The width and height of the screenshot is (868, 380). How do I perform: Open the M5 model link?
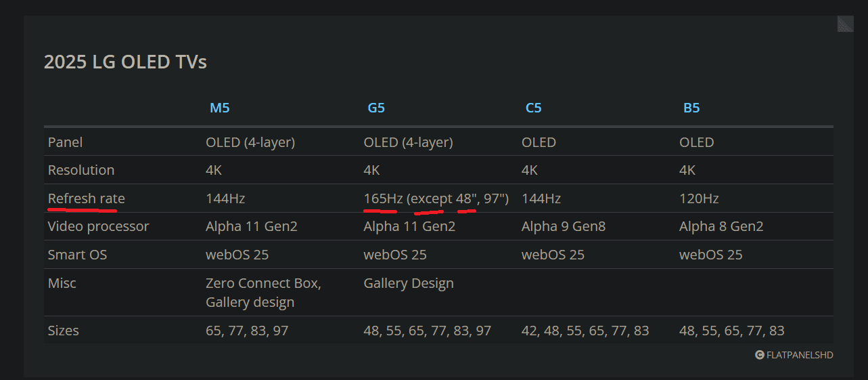point(219,108)
